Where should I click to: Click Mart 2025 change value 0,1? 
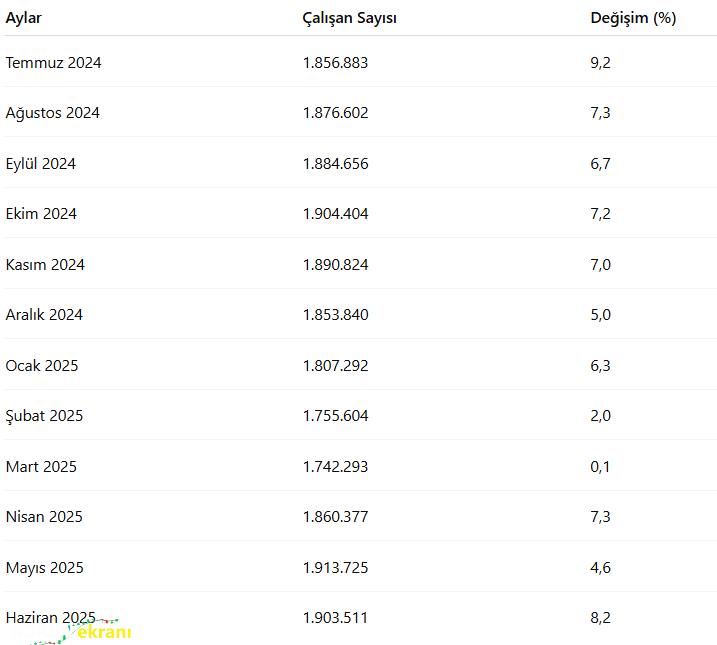[x=600, y=467]
